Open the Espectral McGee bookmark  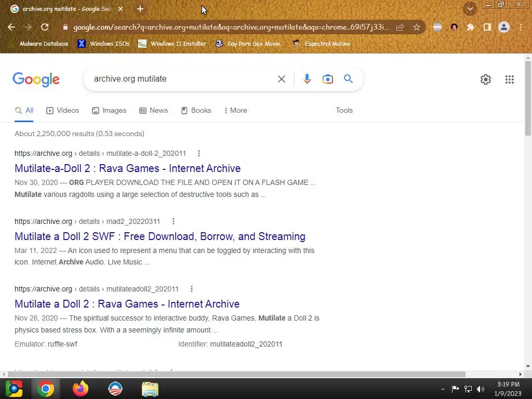pyautogui.click(x=321, y=44)
